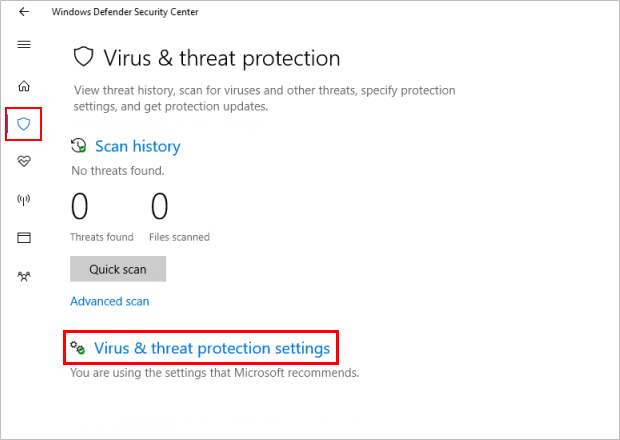Screen dimensions: 620x440
Task: Open the Advanced scan link
Action: (110, 301)
